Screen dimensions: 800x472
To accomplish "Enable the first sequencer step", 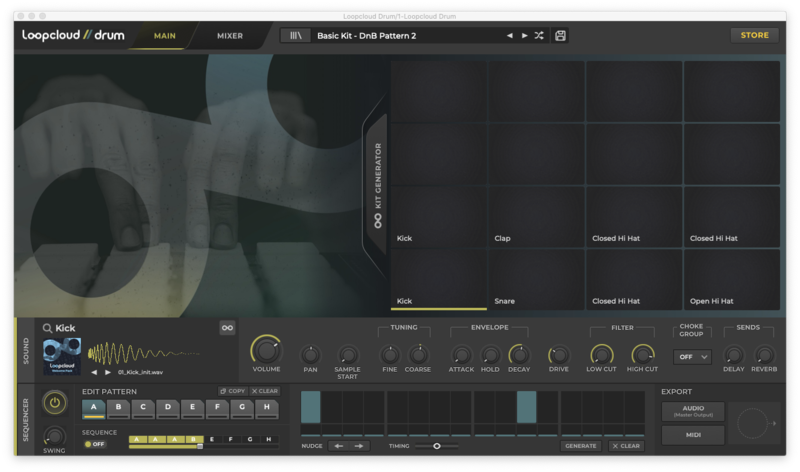I will 311,408.
